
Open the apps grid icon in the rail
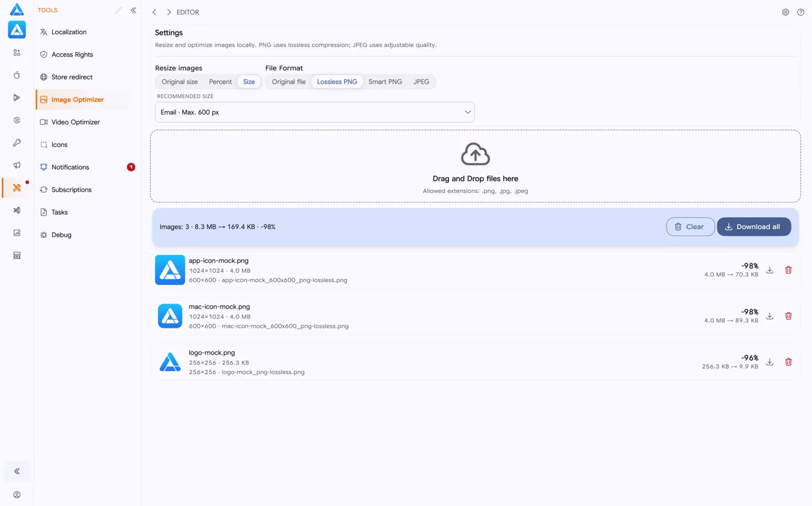click(x=17, y=52)
